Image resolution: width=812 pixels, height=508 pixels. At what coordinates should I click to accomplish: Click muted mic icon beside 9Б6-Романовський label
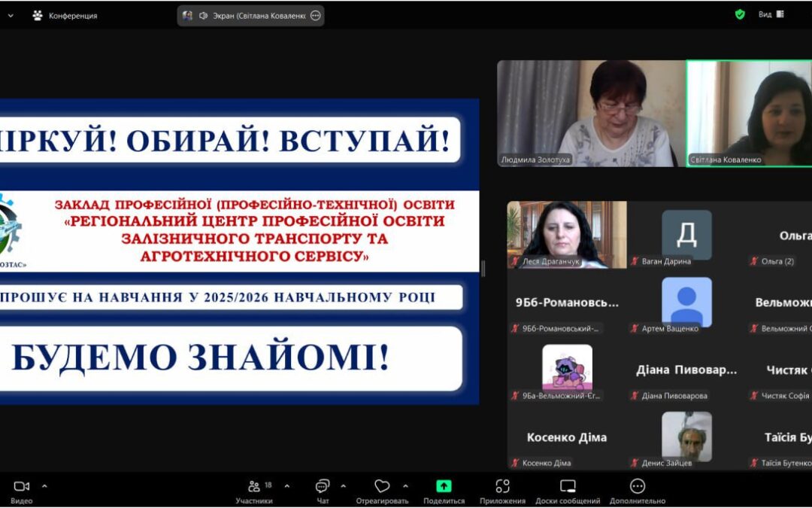tap(515, 329)
